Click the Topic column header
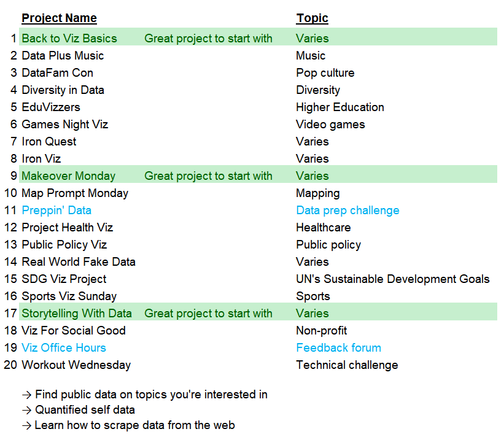 pyautogui.click(x=312, y=18)
